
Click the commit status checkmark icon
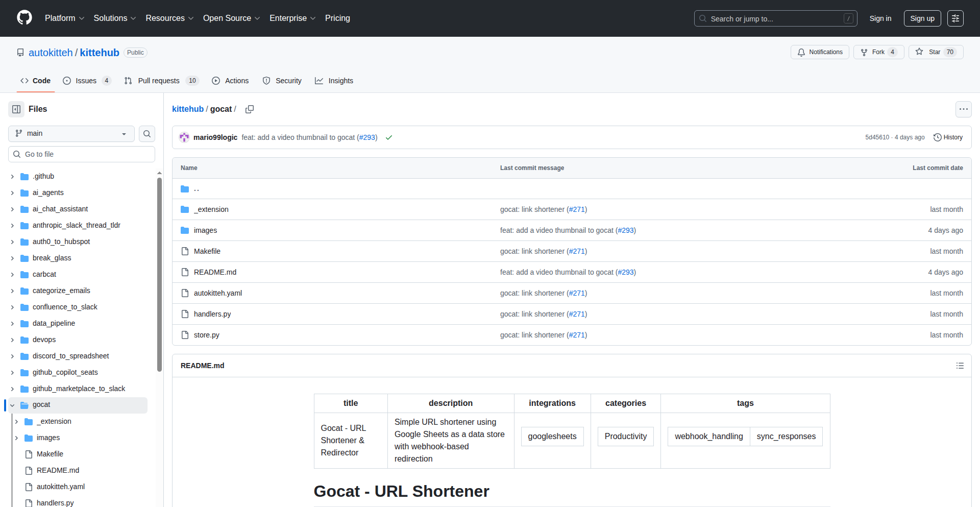pos(389,137)
